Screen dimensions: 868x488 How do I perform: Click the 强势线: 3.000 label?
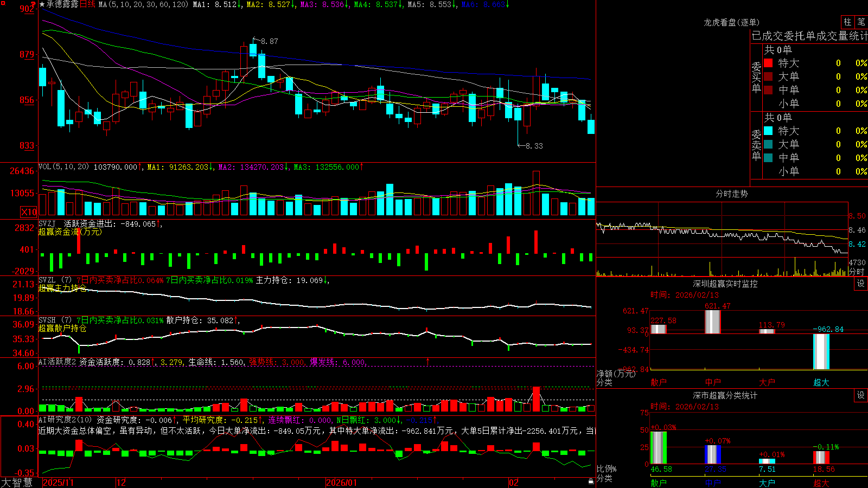pyautogui.click(x=277, y=362)
